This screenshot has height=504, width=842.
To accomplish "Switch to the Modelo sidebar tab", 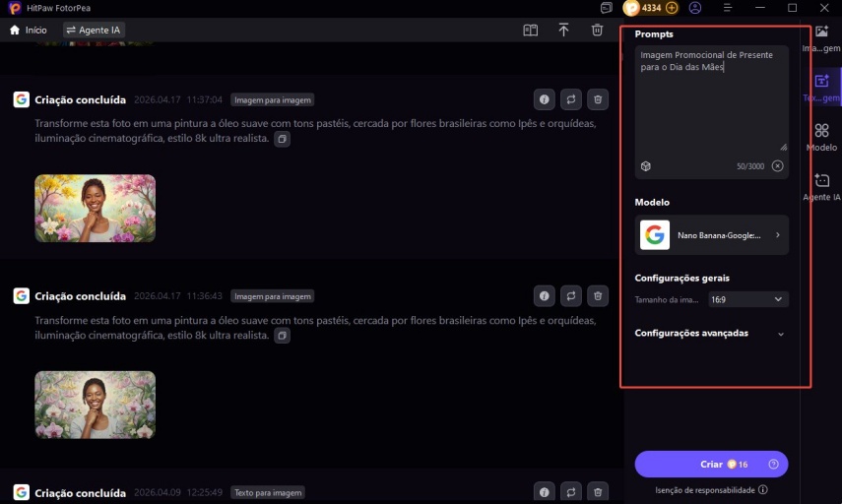I will click(821, 137).
